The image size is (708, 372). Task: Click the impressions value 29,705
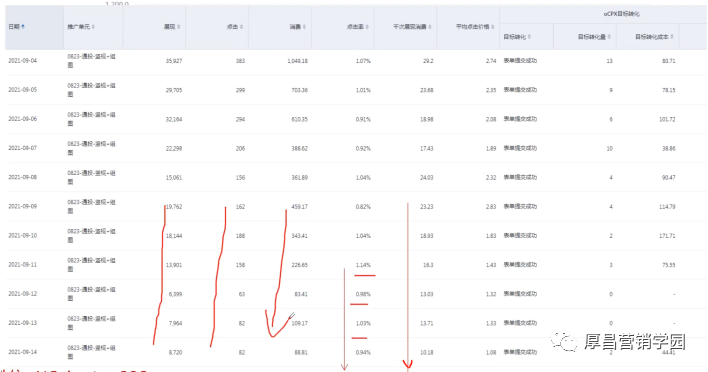[x=174, y=90]
